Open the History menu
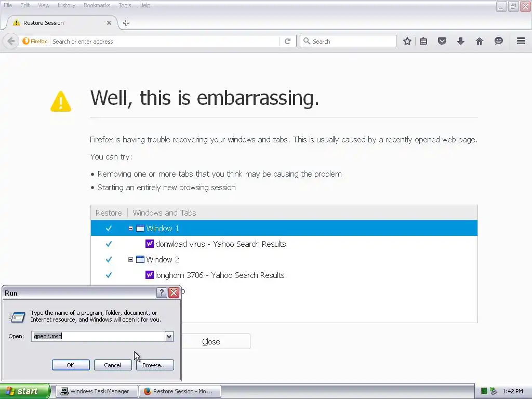Image resolution: width=532 pixels, height=399 pixels. [x=66, y=5]
